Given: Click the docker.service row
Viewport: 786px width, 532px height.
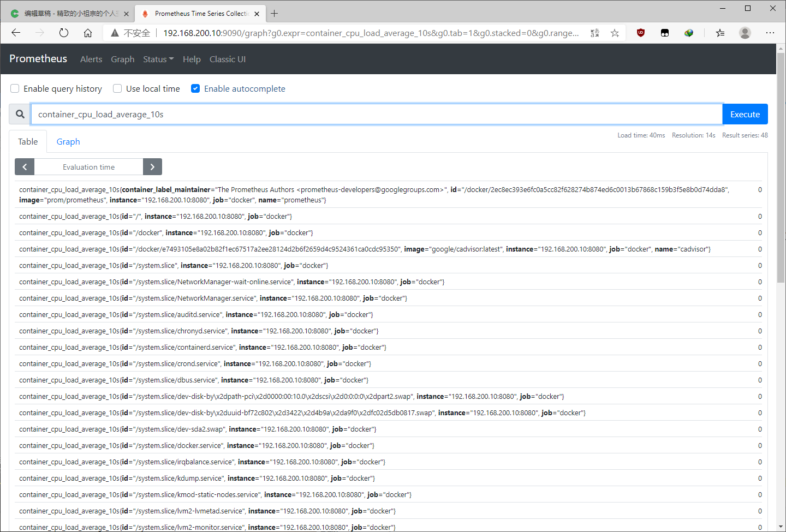Looking at the screenshot, I should [x=388, y=445].
